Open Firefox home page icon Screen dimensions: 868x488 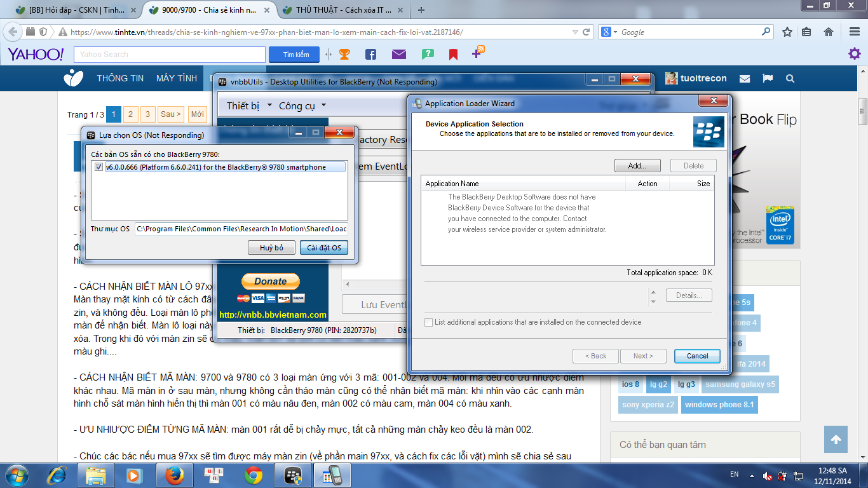click(x=829, y=32)
